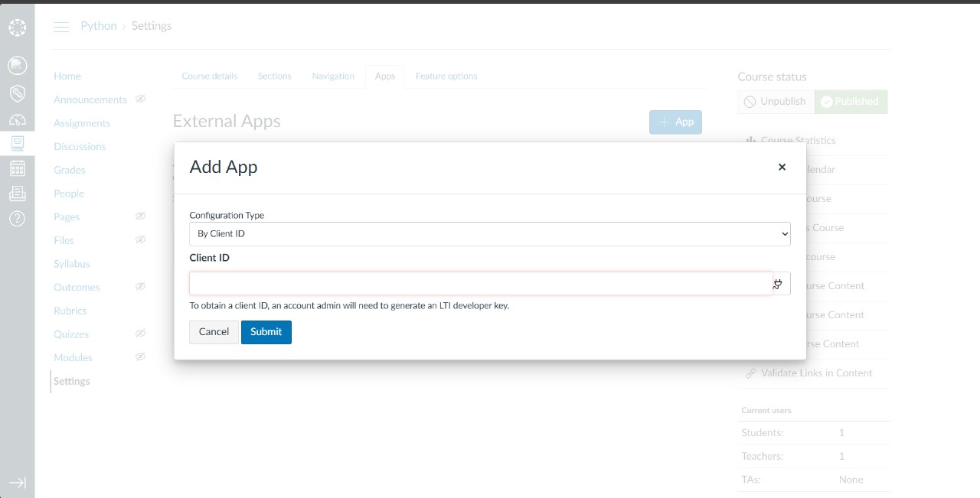Click the Published status button
The image size is (980, 498).
851,101
